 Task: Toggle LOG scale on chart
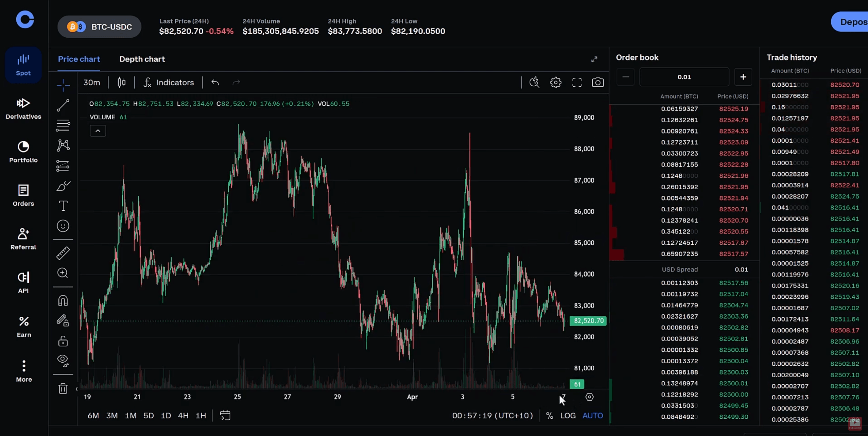pos(568,416)
